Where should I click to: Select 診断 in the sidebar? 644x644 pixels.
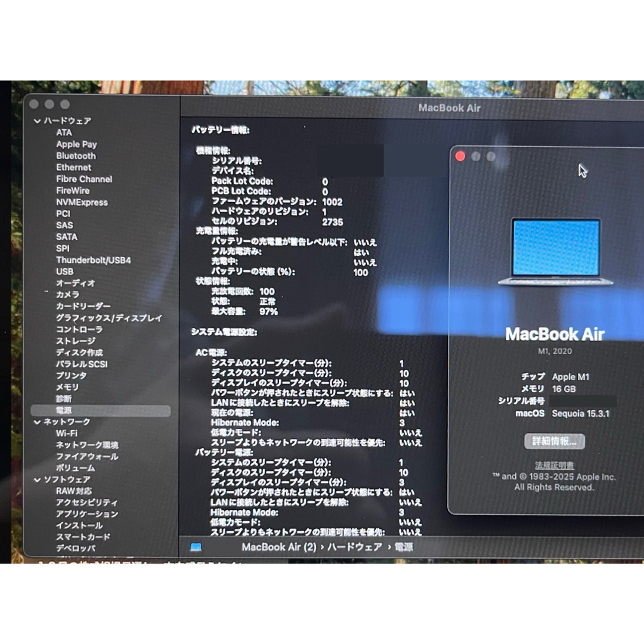click(x=64, y=399)
